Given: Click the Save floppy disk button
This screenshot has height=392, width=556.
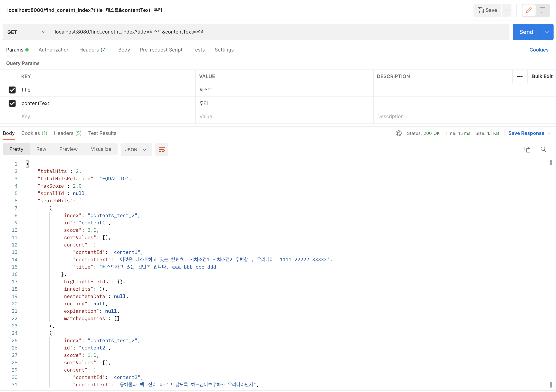Looking at the screenshot, I should pyautogui.click(x=487, y=10).
